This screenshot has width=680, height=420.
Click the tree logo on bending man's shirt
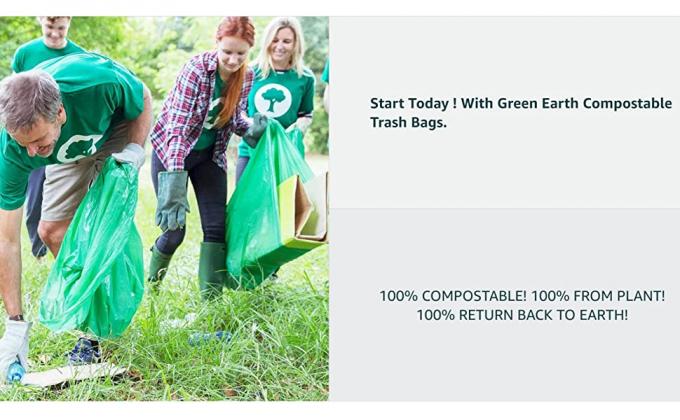pyautogui.click(x=78, y=148)
